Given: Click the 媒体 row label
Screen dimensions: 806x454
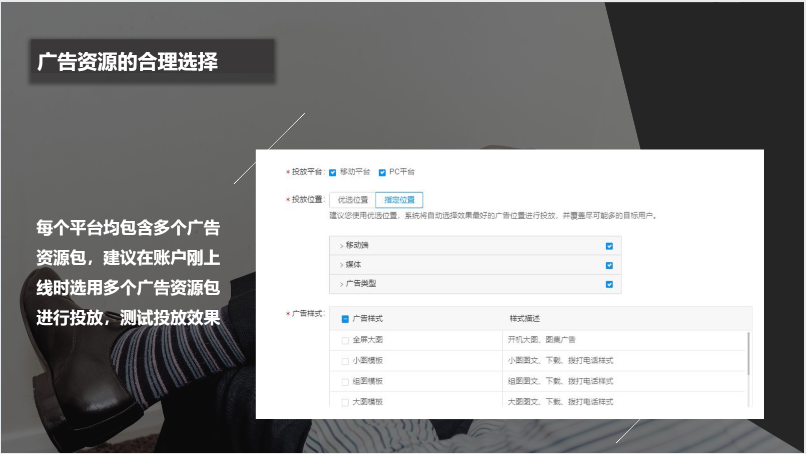Looking at the screenshot, I should [353, 264].
